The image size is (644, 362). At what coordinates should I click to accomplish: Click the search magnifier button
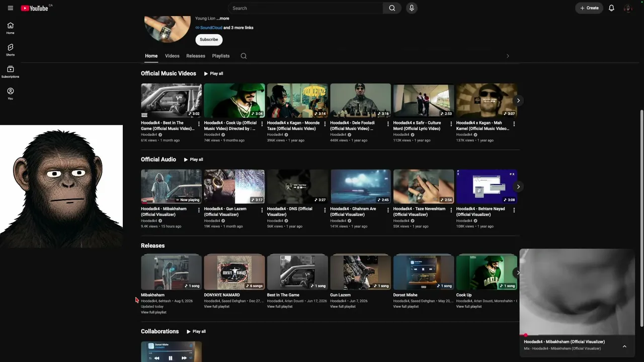pyautogui.click(x=392, y=8)
